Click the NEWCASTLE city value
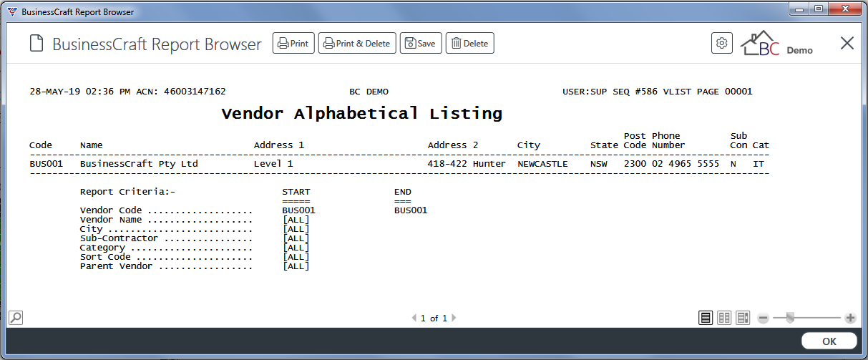The image size is (868, 360). (x=542, y=164)
